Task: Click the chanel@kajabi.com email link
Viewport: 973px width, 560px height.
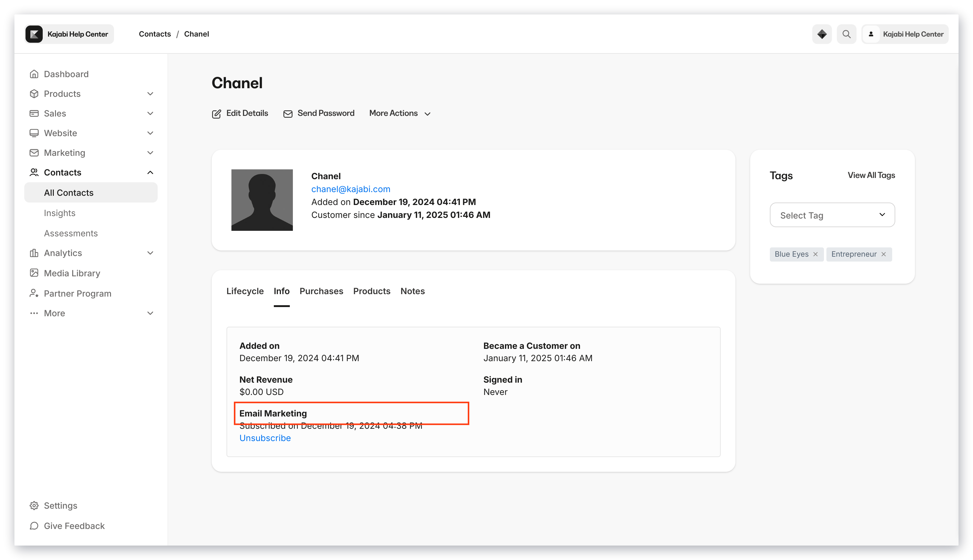Action: (350, 189)
